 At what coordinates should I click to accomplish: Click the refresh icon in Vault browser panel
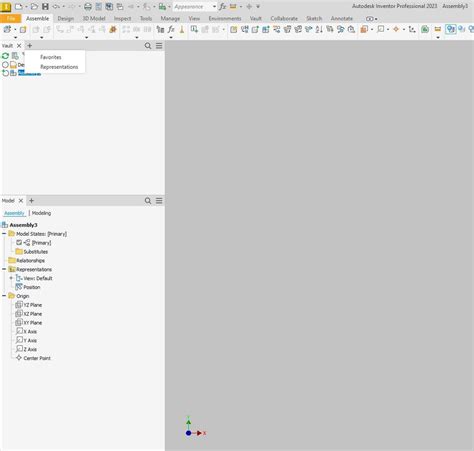(x=5, y=56)
